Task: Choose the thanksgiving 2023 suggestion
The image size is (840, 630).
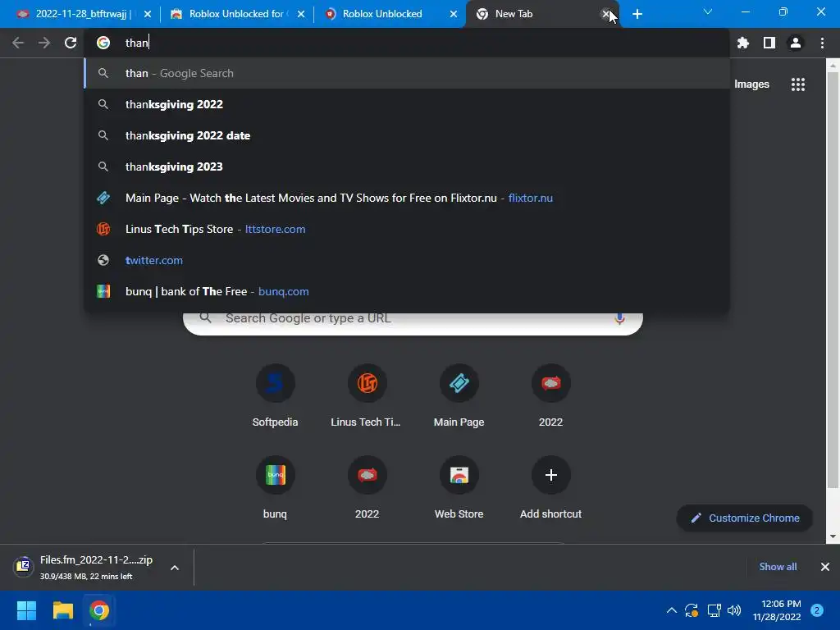Action: (x=407, y=167)
